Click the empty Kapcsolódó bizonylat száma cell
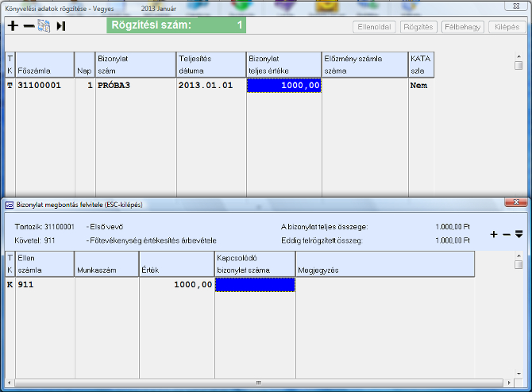Image resolution: width=532 pixels, height=392 pixels. pos(254,285)
